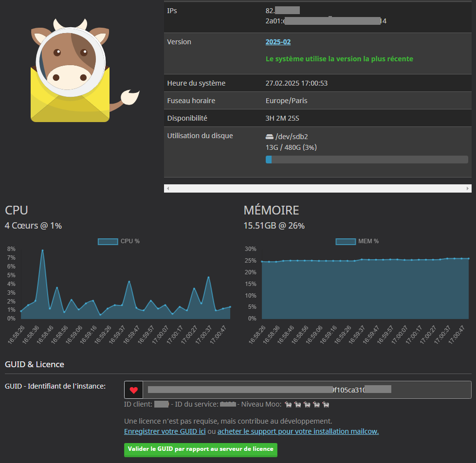
Task: Open the 2025-02 version link
Action: 278,42
